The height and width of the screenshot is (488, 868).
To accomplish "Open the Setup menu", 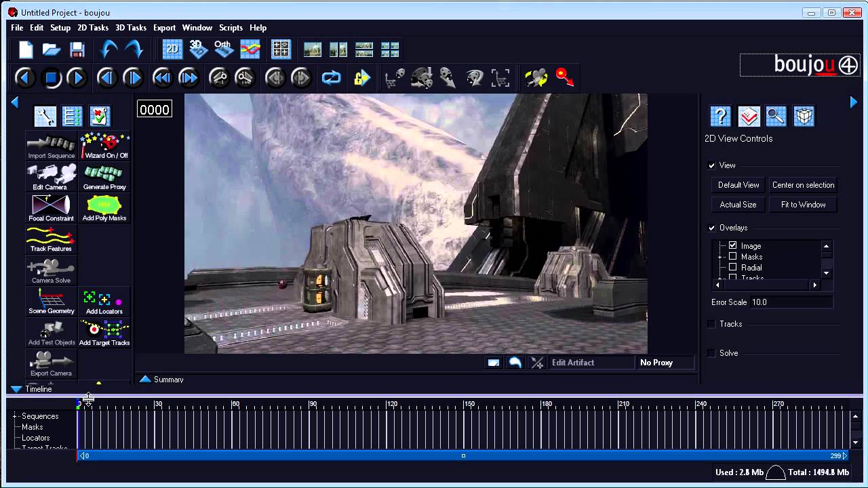I will pyautogui.click(x=60, y=28).
